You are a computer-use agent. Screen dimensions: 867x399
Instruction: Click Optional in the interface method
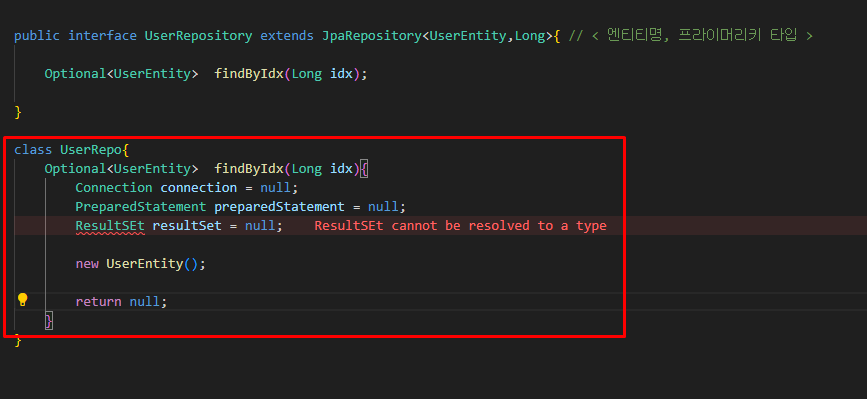(75, 74)
